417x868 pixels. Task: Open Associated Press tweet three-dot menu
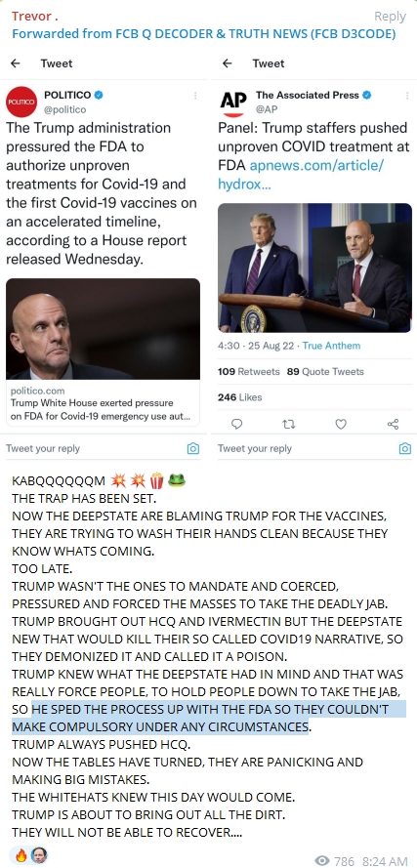[x=407, y=96]
